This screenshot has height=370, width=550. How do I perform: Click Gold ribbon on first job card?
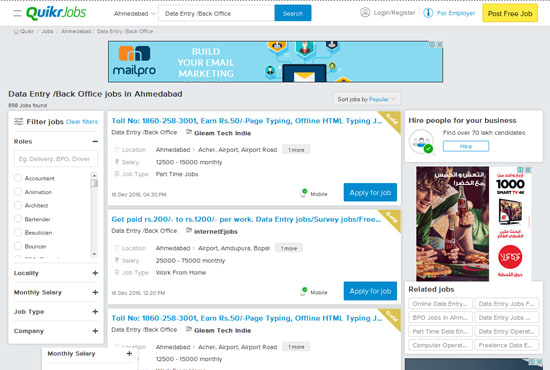coord(391,119)
